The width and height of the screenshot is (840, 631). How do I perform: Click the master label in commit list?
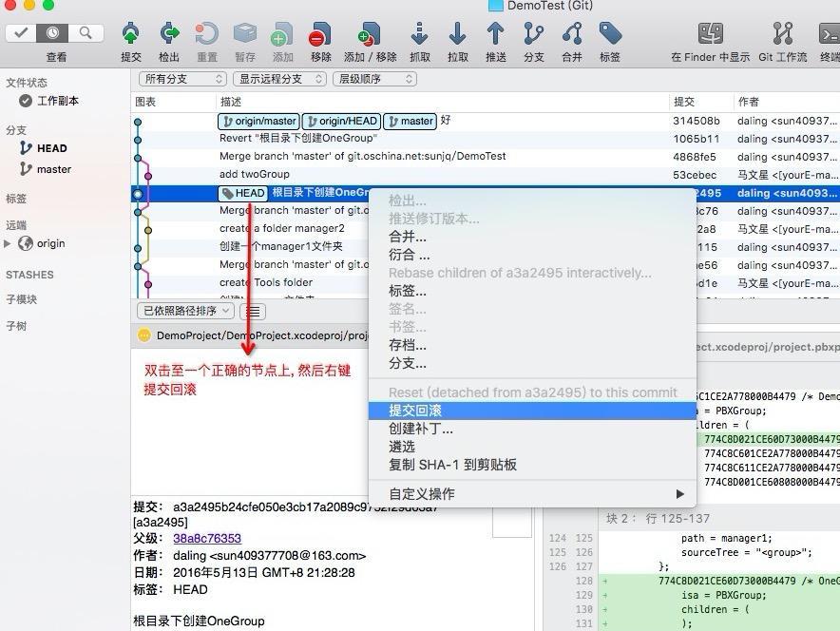pos(410,121)
